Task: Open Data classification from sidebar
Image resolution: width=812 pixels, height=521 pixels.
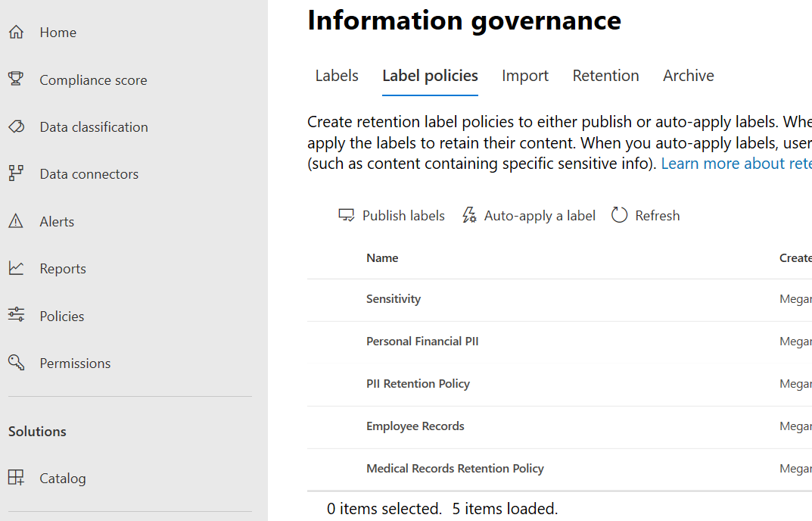Action: click(94, 127)
